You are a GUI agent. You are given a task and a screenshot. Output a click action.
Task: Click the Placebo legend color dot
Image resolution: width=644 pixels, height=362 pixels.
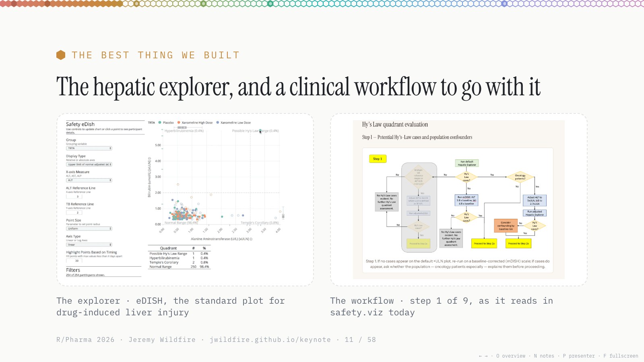pyautogui.click(x=160, y=123)
